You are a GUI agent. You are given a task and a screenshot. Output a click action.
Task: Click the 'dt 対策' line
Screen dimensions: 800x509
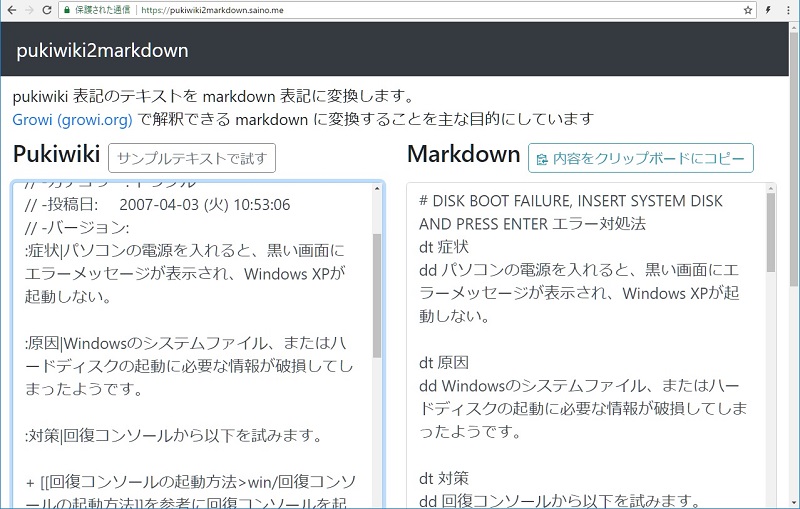click(443, 478)
